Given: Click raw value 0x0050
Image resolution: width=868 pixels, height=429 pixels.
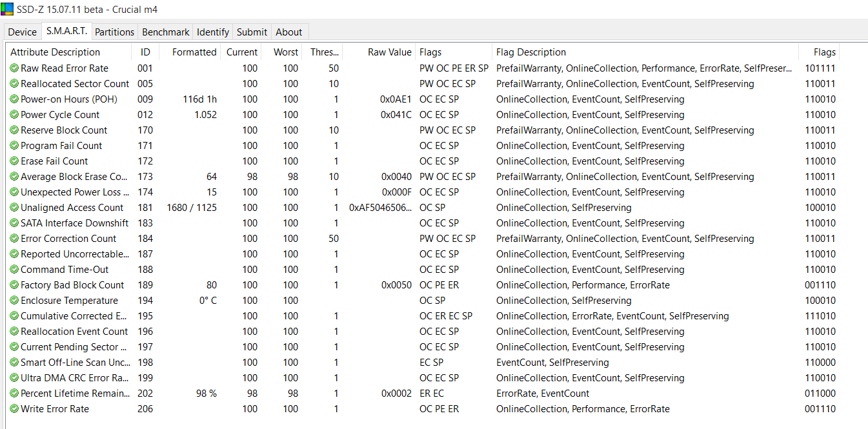Looking at the screenshot, I should [396, 285].
